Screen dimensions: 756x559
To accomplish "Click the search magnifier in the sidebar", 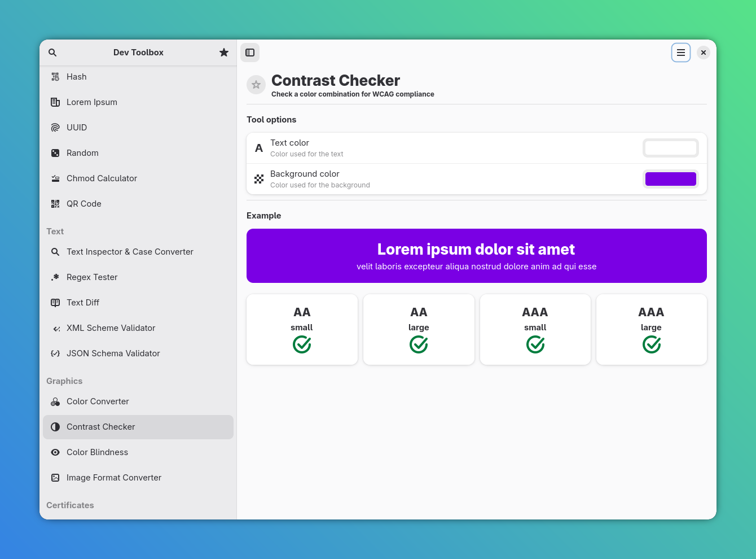I will tap(52, 52).
